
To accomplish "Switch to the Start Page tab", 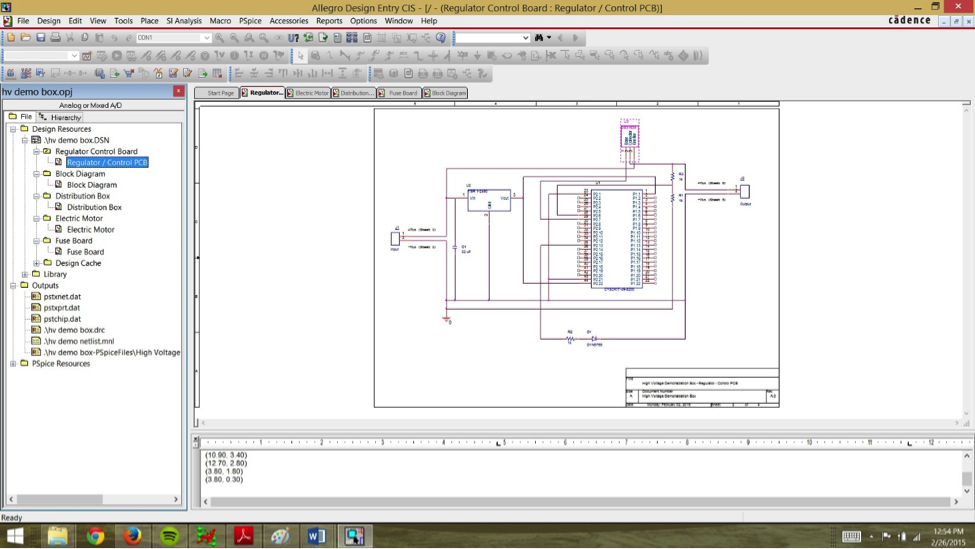I will tap(217, 93).
